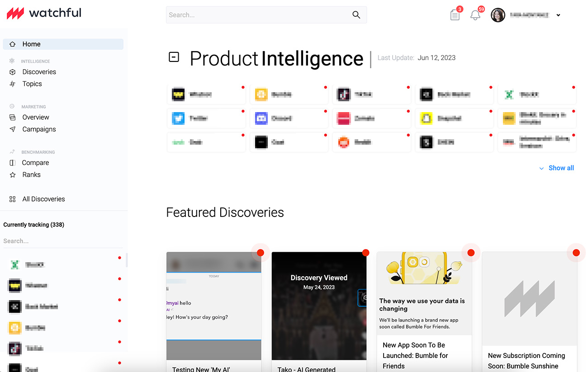Screen dimensions: 588x372
Task: Click the 'Featured Discoveries' heading
Action: point(225,212)
